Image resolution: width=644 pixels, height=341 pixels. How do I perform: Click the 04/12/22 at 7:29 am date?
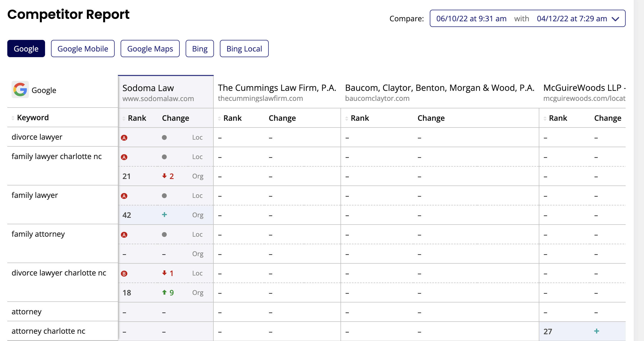tap(572, 19)
